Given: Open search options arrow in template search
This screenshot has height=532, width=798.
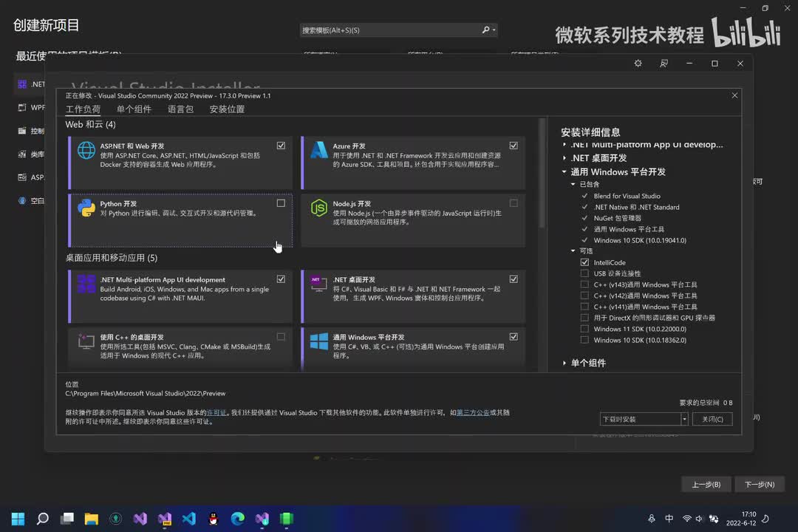Looking at the screenshot, I should pos(494,30).
